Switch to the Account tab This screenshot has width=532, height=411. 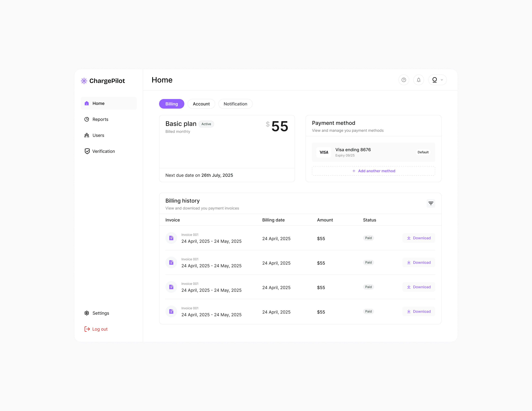[x=201, y=104]
